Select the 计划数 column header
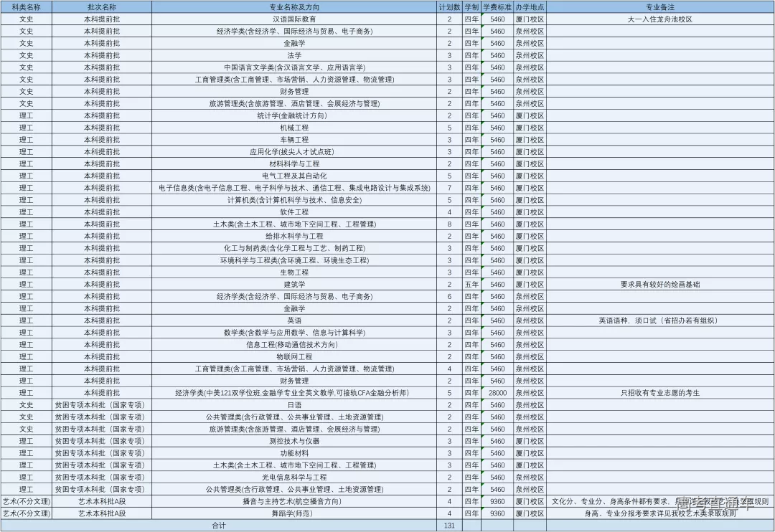This screenshot has height=532, width=775. 449,6
